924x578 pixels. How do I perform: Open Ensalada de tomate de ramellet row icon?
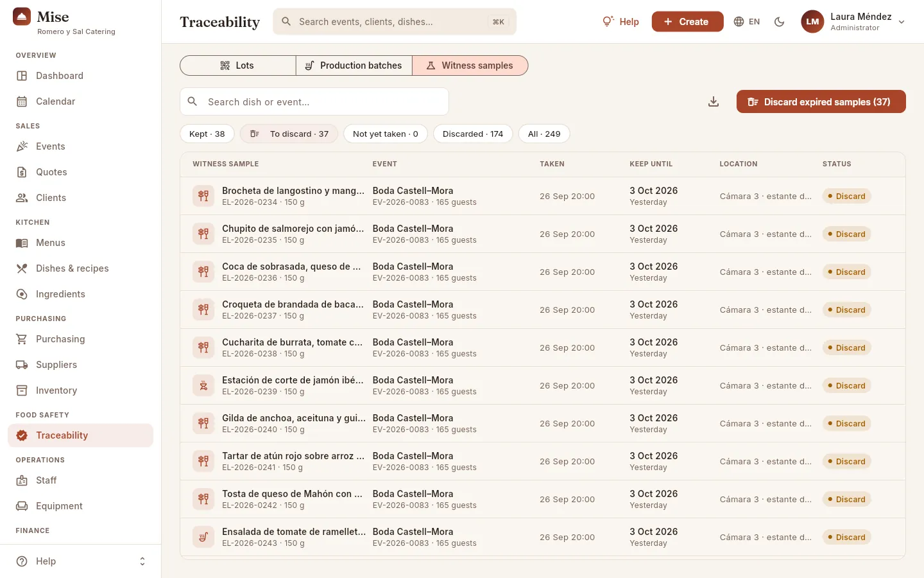tap(203, 537)
